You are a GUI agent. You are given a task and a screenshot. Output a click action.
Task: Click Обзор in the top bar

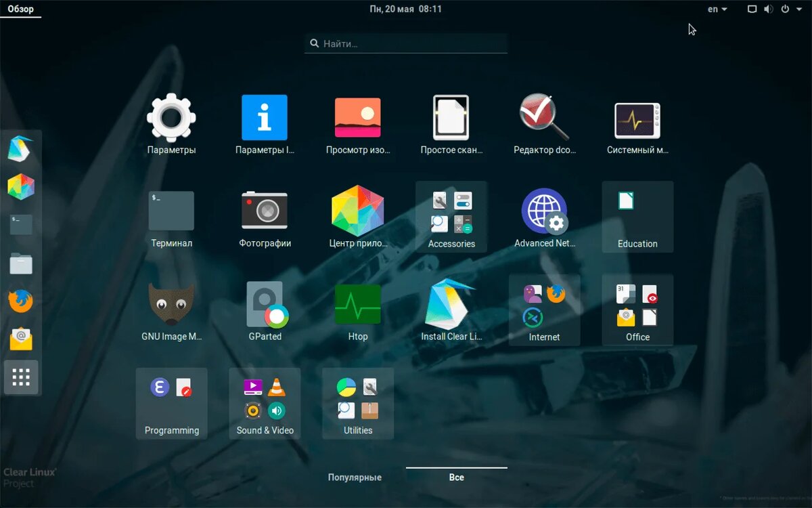click(20, 9)
